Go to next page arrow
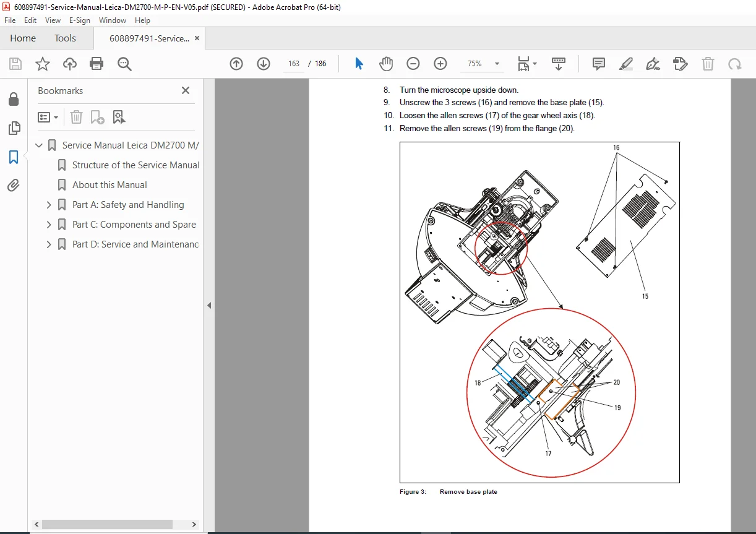 (264, 64)
